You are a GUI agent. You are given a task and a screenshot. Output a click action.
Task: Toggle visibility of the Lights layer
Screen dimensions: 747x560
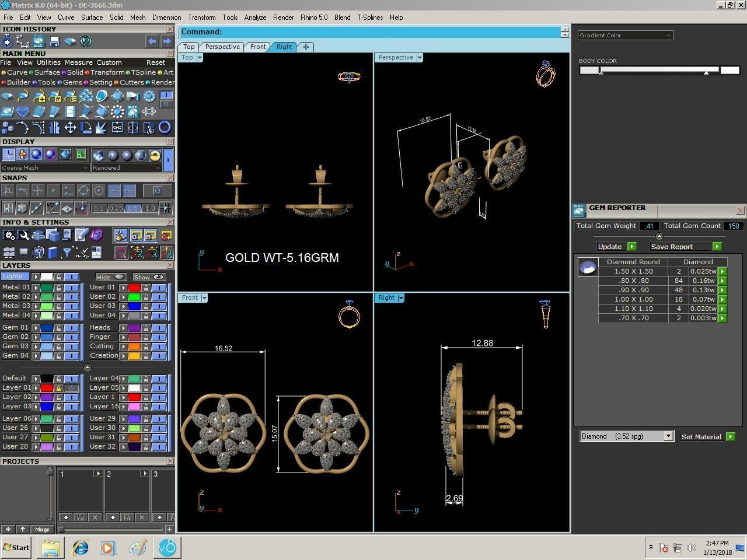click(x=72, y=276)
